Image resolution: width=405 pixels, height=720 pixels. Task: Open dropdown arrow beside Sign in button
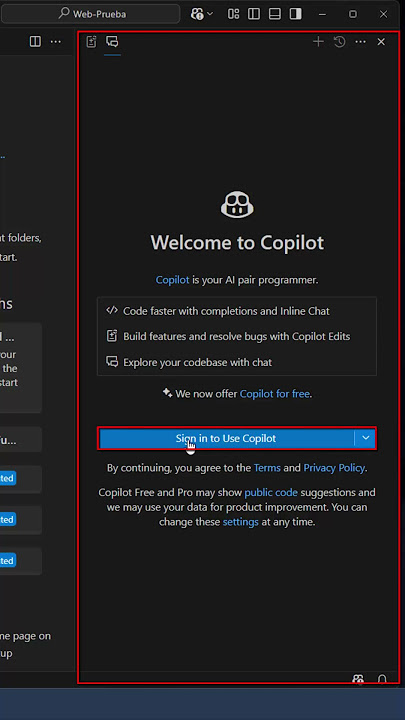pos(366,438)
